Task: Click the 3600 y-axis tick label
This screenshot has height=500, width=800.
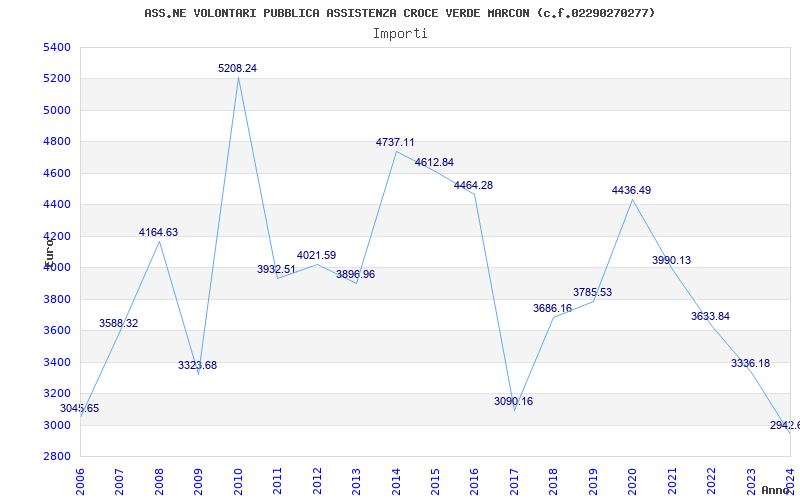Action: point(58,331)
